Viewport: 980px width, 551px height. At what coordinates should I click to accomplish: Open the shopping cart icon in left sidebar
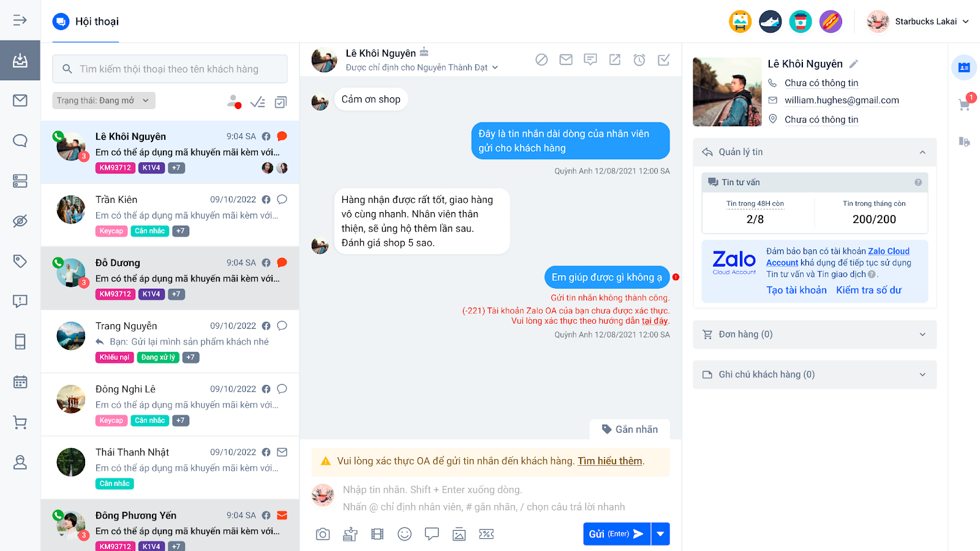[x=20, y=422]
